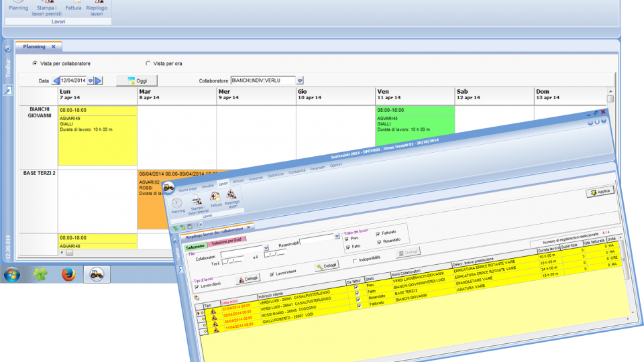Toggle the Lavori interni checkbox
Screen dimensions: 644x362
click(272, 274)
